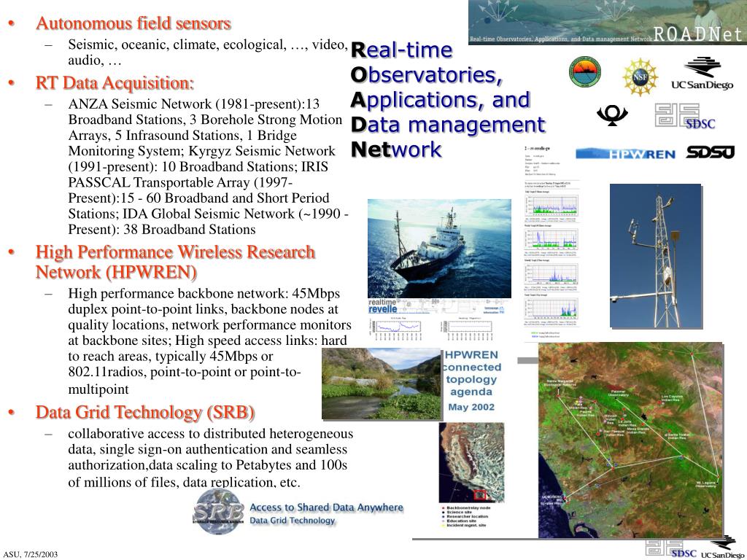Click the red box on California map
The image size is (747, 560).
[x=480, y=495]
